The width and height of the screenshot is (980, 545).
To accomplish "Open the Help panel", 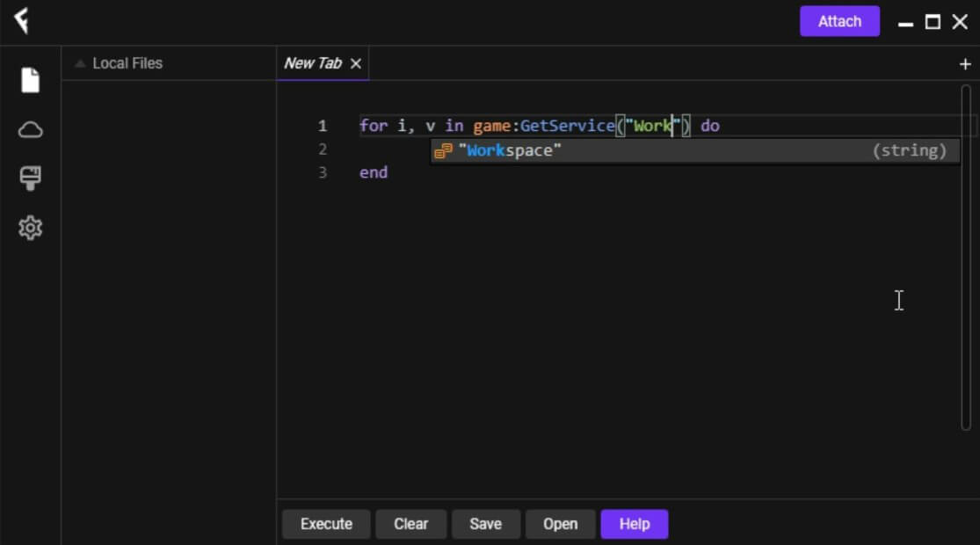I will pos(634,524).
